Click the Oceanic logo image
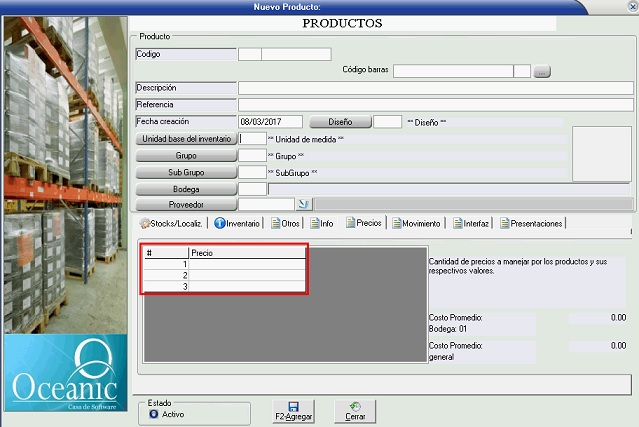Screen dimensions: 639x427 click(65, 372)
